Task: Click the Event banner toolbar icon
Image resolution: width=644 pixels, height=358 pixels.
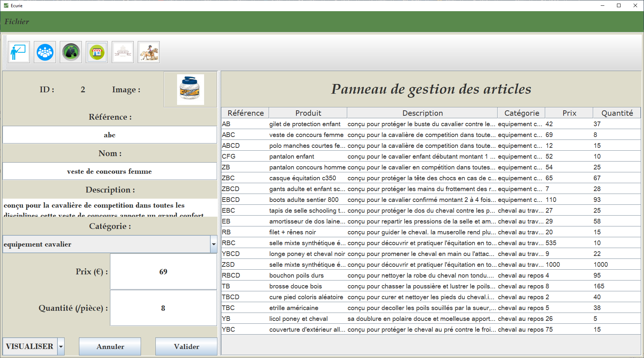Action: (123, 52)
